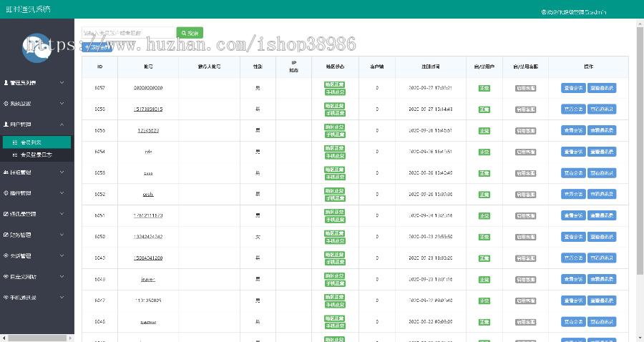The height and width of the screenshot is (342, 644).
Task: Click the eye icon beside 自定义网站
Action: (x=6, y=277)
